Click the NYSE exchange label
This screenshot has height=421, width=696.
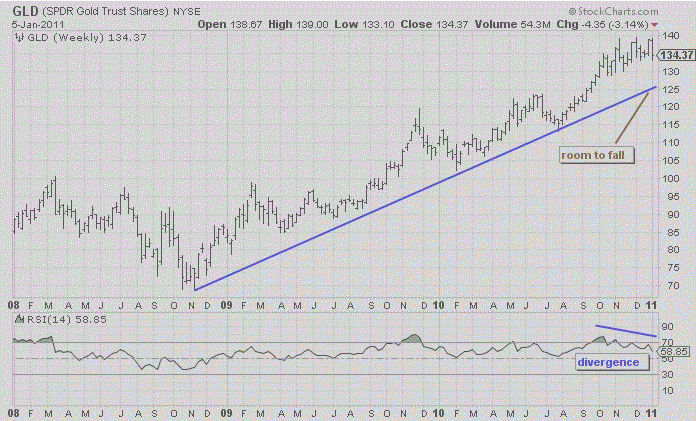tap(186, 12)
